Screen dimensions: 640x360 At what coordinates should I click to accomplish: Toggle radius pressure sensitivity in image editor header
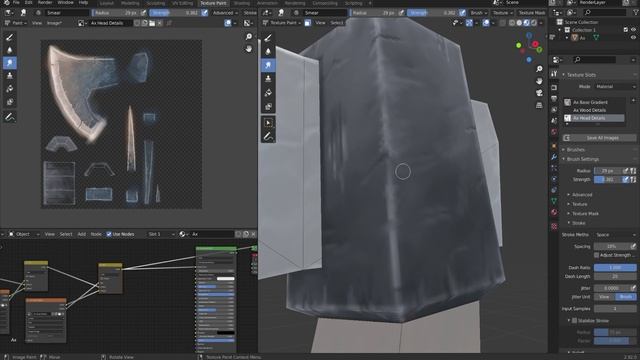143,13
